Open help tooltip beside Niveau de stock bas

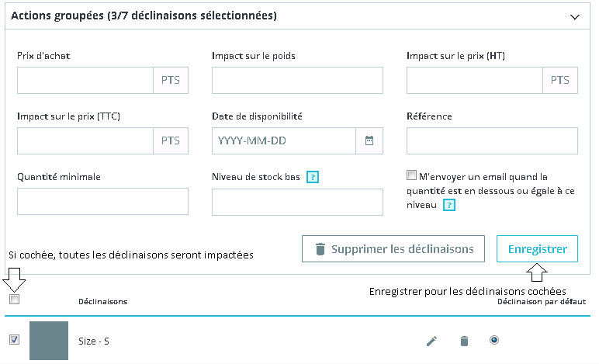(313, 177)
